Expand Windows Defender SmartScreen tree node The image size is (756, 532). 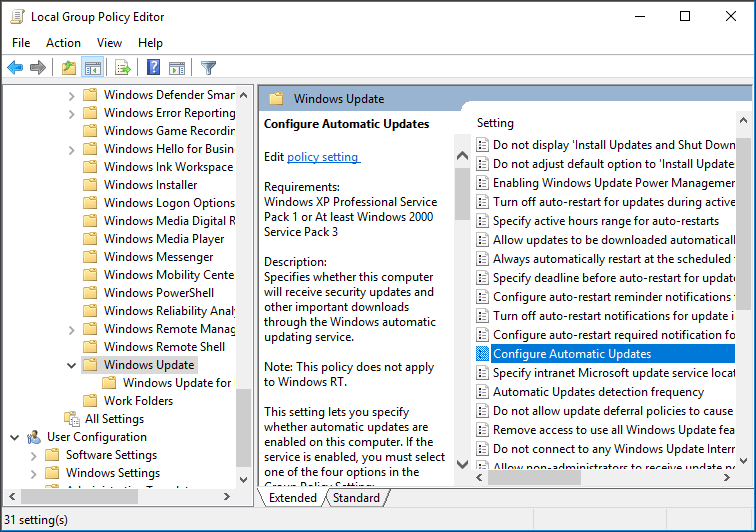[71, 95]
